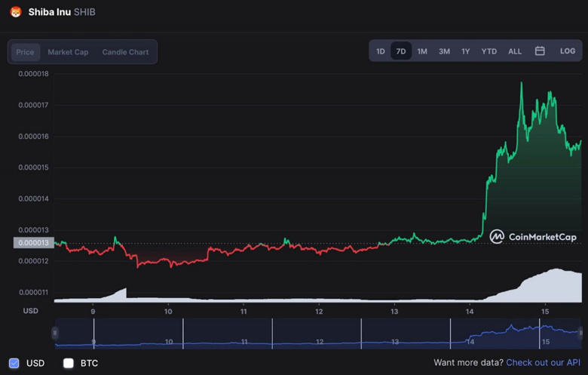Switch to the Price tab
This screenshot has height=375, width=588.
pos(26,52)
